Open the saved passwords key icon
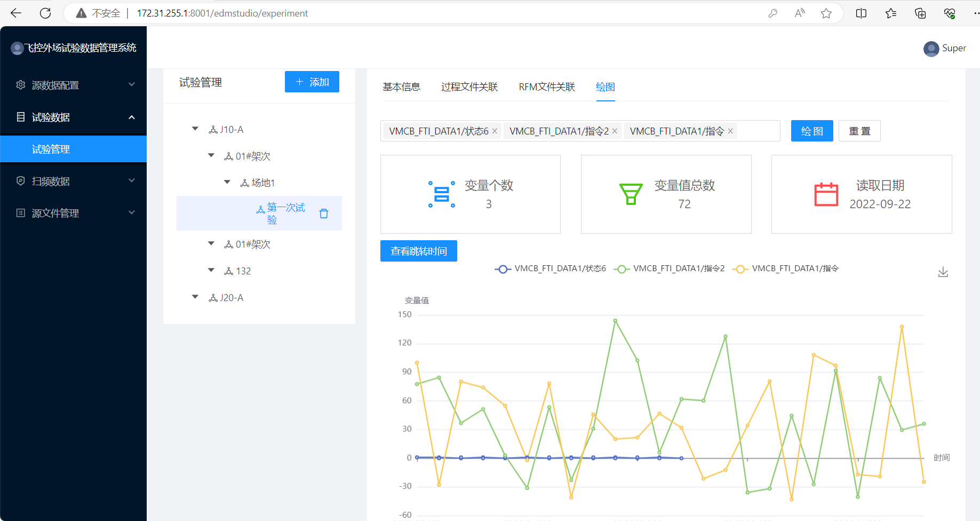 (772, 13)
